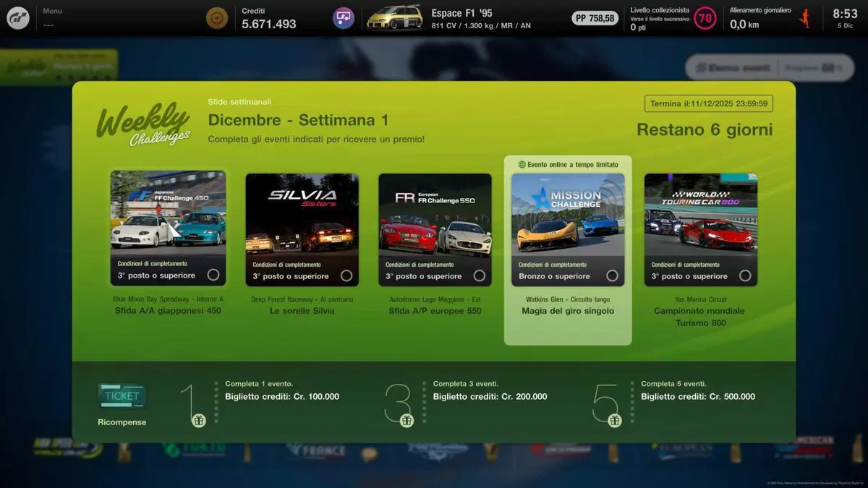The width and height of the screenshot is (868, 488).
Task: Click gift icon for 3 events reward
Action: (407, 420)
